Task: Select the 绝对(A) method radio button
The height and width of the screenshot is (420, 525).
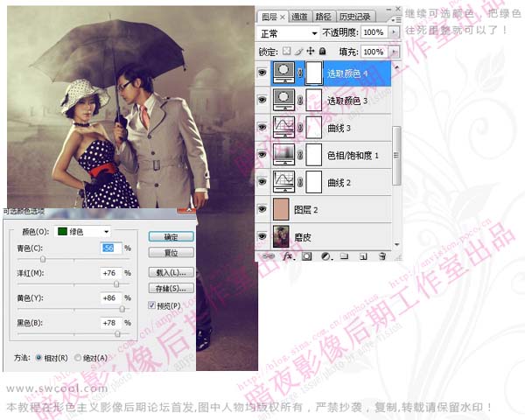Action: click(79, 357)
